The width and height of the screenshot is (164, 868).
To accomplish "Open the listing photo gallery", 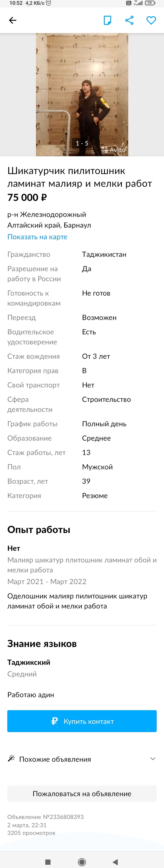I will click(x=82, y=94).
